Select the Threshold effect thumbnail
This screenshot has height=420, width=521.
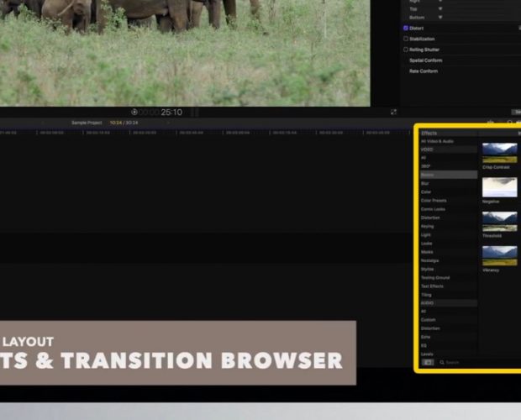tap(500, 222)
